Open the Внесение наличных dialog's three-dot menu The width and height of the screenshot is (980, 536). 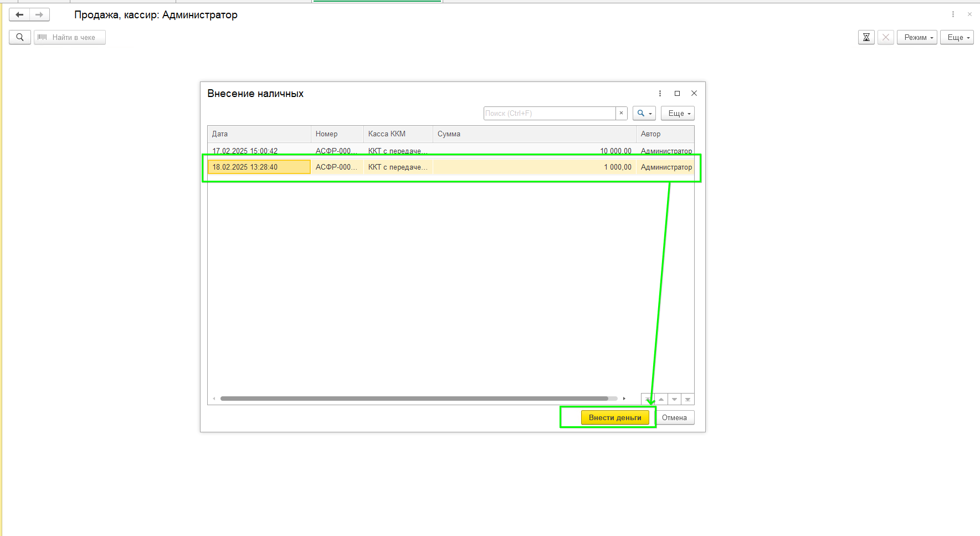tap(660, 93)
